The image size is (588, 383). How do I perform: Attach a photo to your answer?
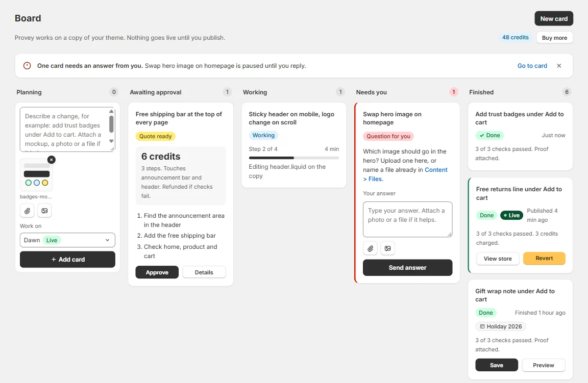point(388,248)
